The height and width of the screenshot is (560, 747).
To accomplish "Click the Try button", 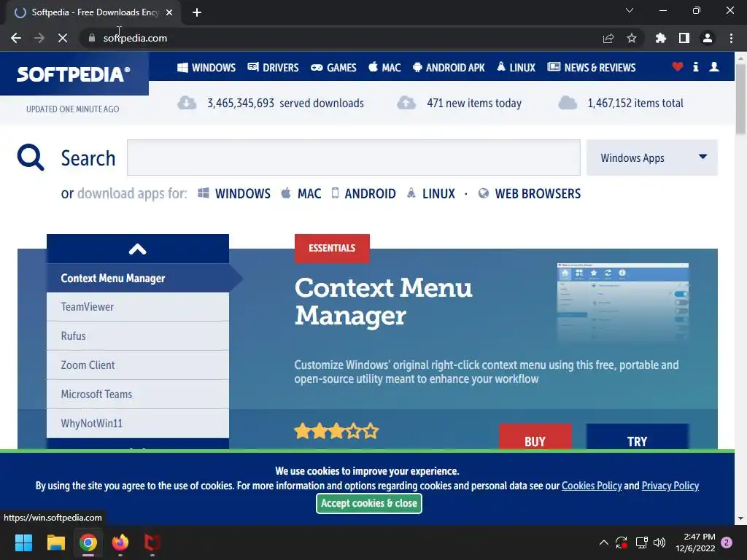I will pos(637,437).
